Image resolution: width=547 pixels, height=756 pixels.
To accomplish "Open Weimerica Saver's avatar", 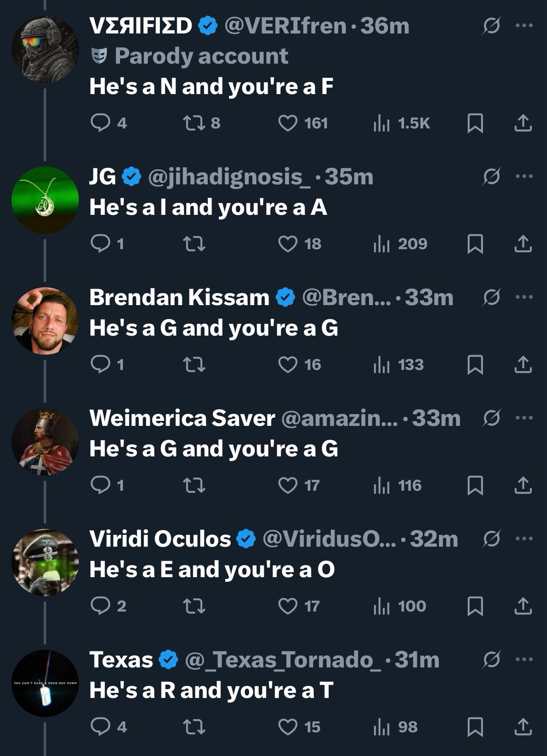I will 45,442.
